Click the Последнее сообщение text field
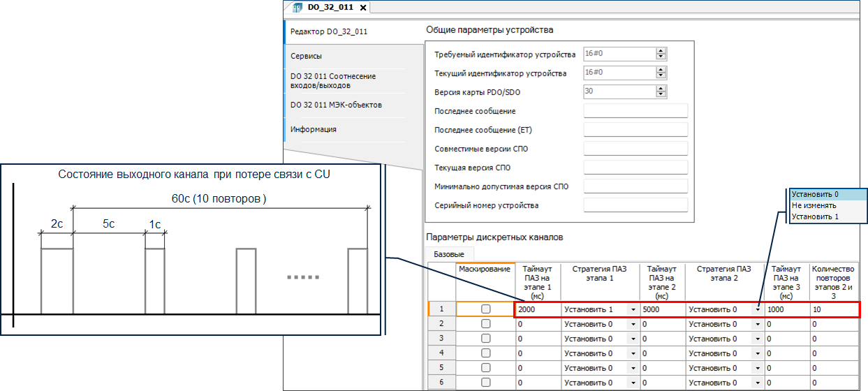 [x=635, y=111]
